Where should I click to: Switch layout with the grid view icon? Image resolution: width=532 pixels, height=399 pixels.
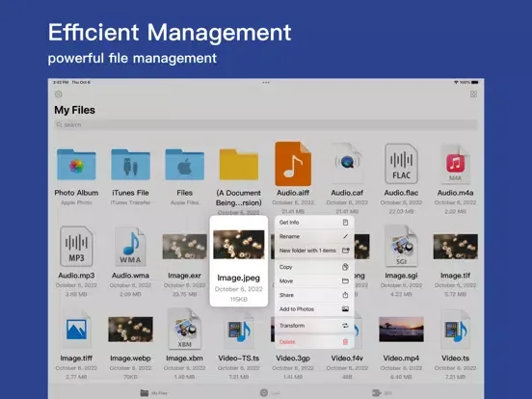(473, 94)
